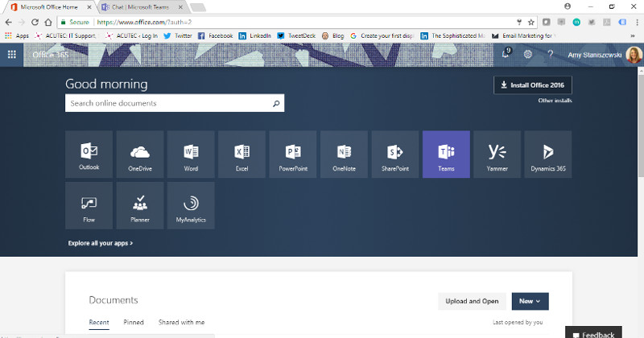Click Amy Staniszewski's profile picture
Image resolution: width=644 pixels, height=338 pixels.
pos(634,55)
